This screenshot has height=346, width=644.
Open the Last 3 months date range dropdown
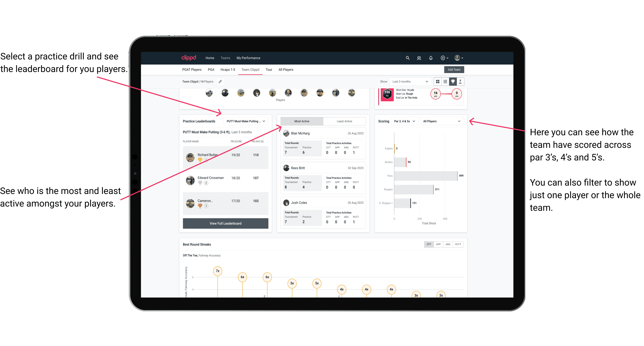click(409, 81)
